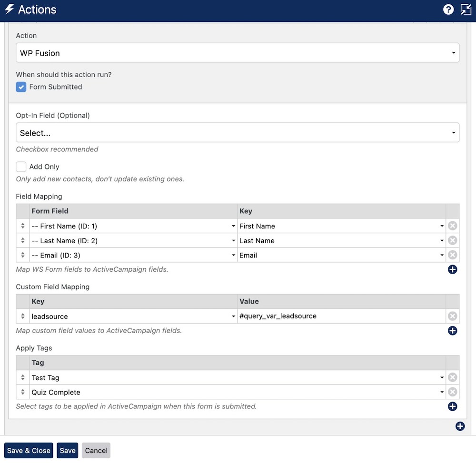Click the drag handle on the First Name row
476x463 pixels.
coord(22,226)
